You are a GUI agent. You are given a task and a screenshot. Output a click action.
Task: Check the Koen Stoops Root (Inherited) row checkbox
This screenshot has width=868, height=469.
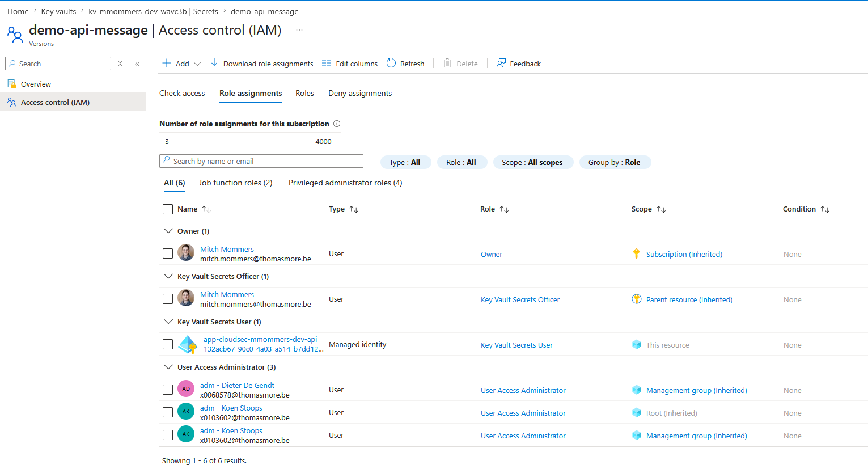[x=168, y=412]
